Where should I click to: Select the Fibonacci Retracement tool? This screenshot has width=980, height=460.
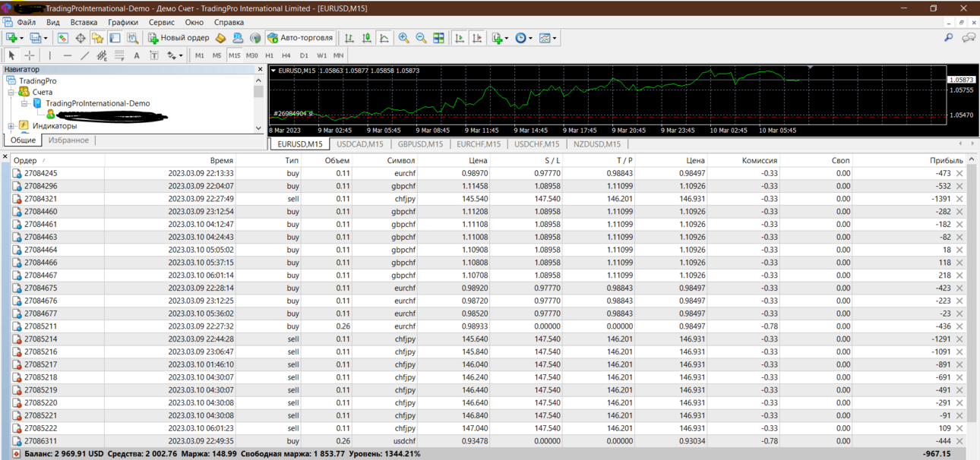click(x=119, y=55)
